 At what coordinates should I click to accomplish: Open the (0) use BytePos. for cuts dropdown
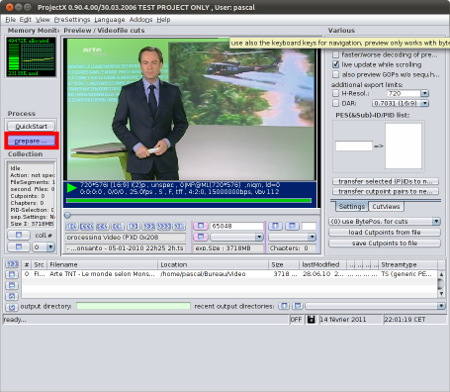coord(436,222)
